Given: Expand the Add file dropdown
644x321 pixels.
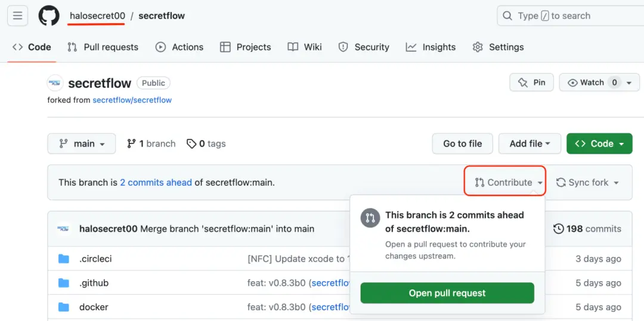Looking at the screenshot, I should [x=530, y=144].
